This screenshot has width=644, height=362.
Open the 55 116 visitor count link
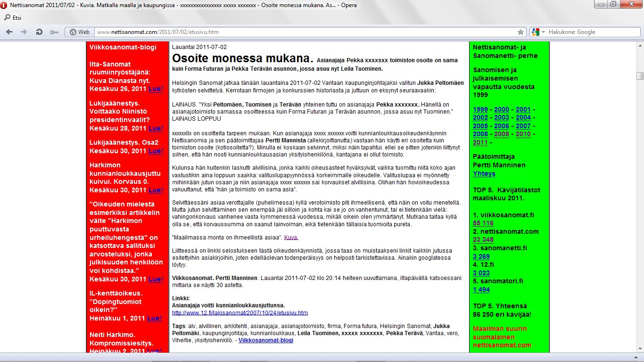tap(483, 223)
